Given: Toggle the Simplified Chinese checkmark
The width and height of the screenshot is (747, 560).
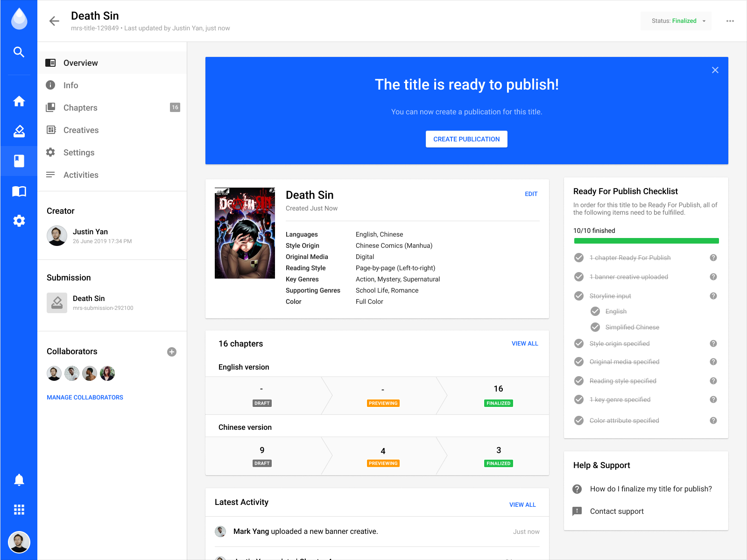Looking at the screenshot, I should 595,327.
